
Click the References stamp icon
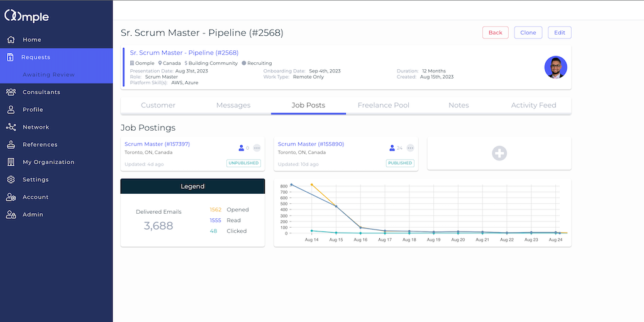tap(11, 145)
